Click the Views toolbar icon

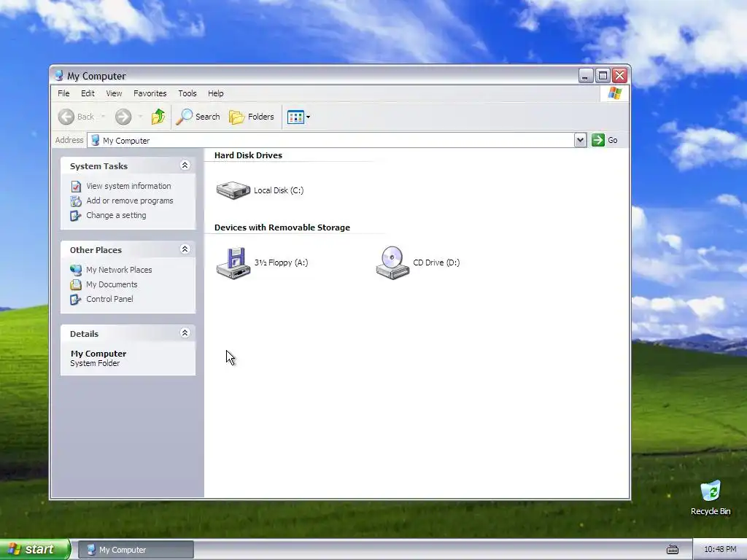[295, 117]
